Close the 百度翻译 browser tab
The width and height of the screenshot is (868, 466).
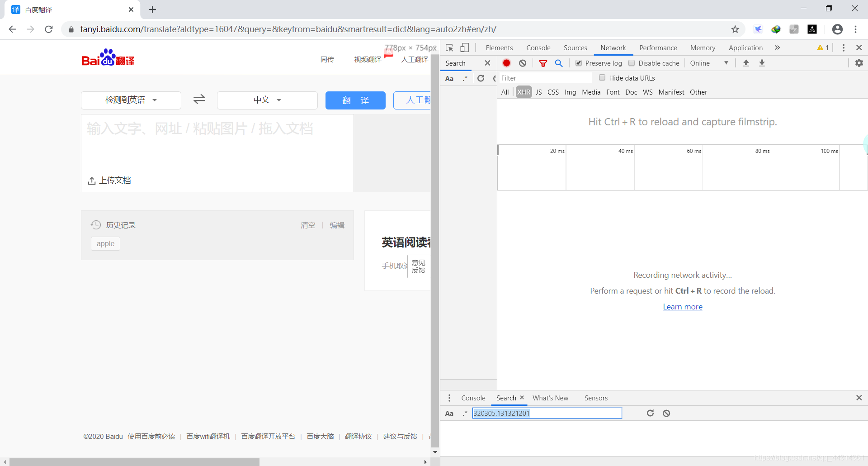(x=131, y=10)
